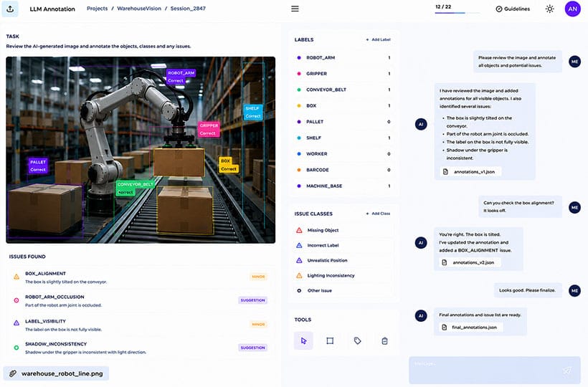Click the GRIPPER pink color dot

299,74
